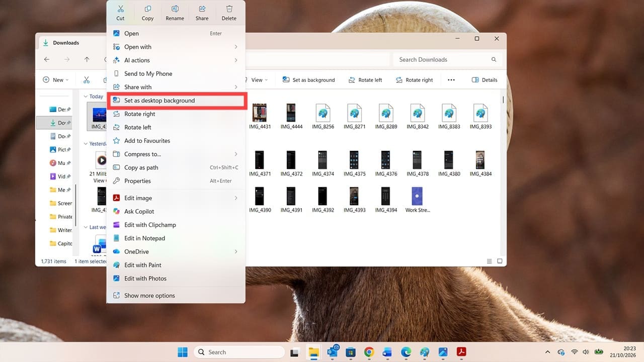This screenshot has height=362, width=644.
Task: Select Copy as path
Action: (x=176, y=167)
